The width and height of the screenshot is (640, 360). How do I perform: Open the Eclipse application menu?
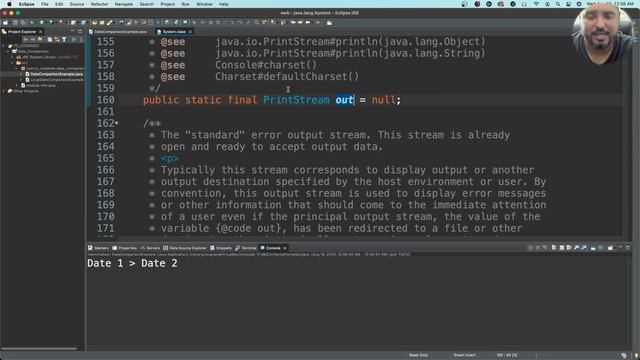coord(27,4)
